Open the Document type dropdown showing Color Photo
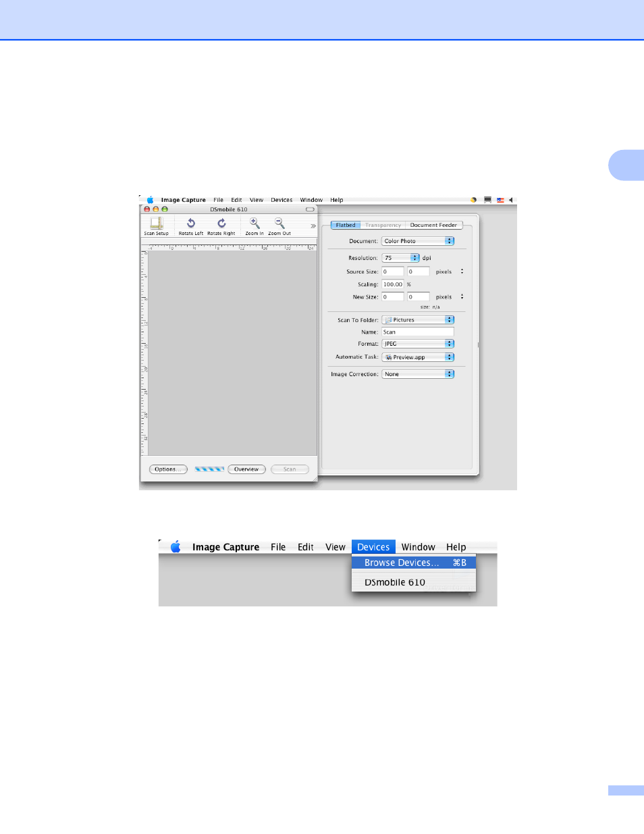The height and width of the screenshot is (834, 644). coord(418,241)
